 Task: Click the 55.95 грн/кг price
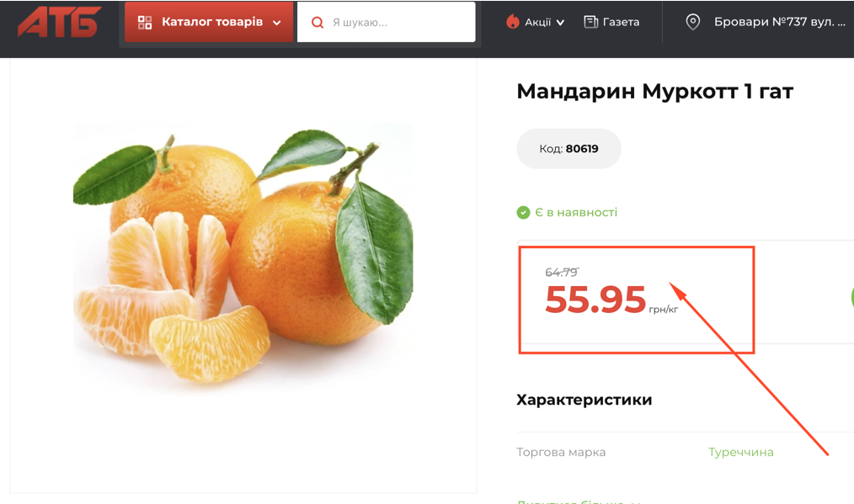[x=611, y=300]
